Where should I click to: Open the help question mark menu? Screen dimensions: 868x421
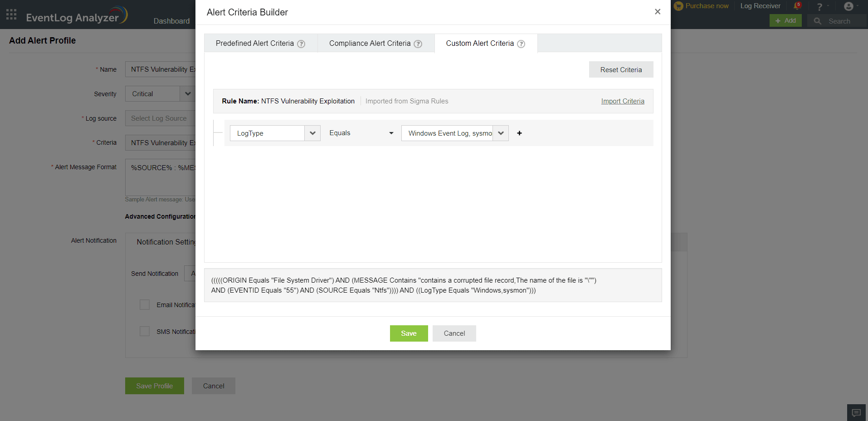click(819, 7)
